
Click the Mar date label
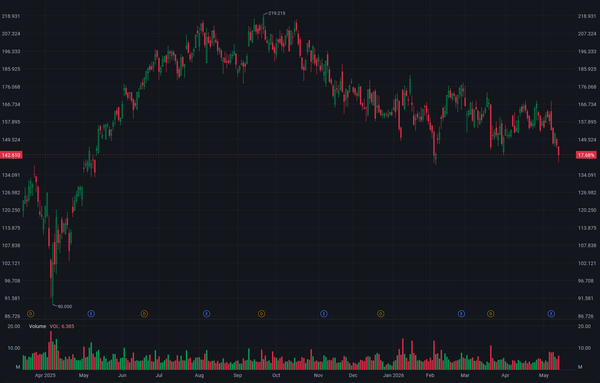pos(465,375)
